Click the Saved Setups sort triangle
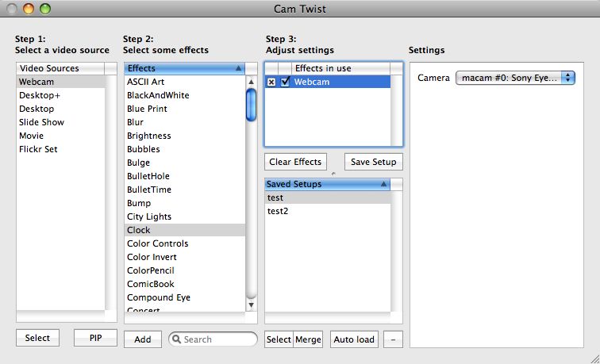The height and width of the screenshot is (364, 600). [384, 184]
